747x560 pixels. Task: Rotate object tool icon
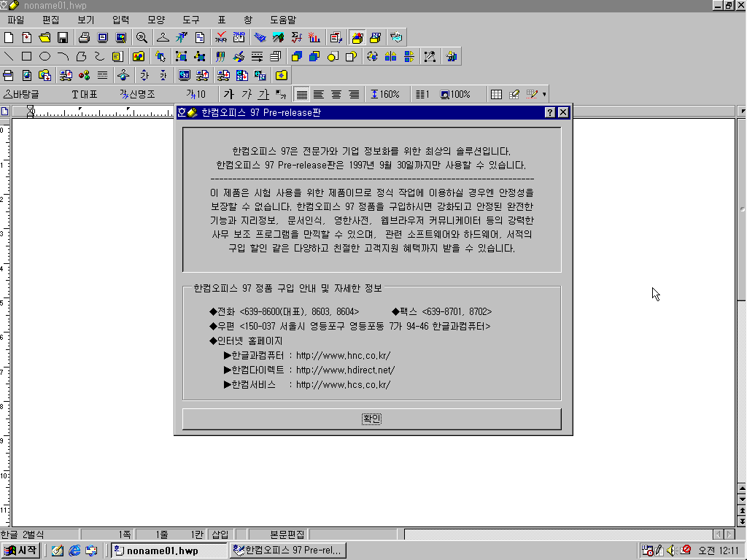click(372, 57)
